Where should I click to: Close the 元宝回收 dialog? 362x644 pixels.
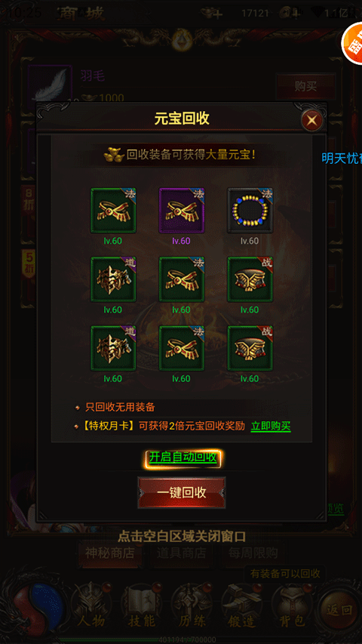pos(312,120)
